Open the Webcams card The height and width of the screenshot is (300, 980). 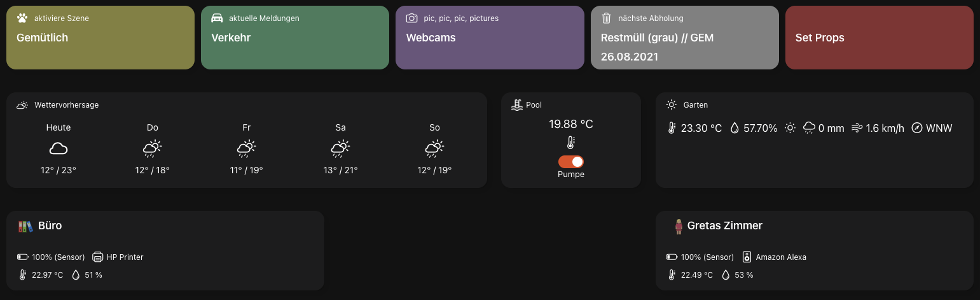[489, 38]
